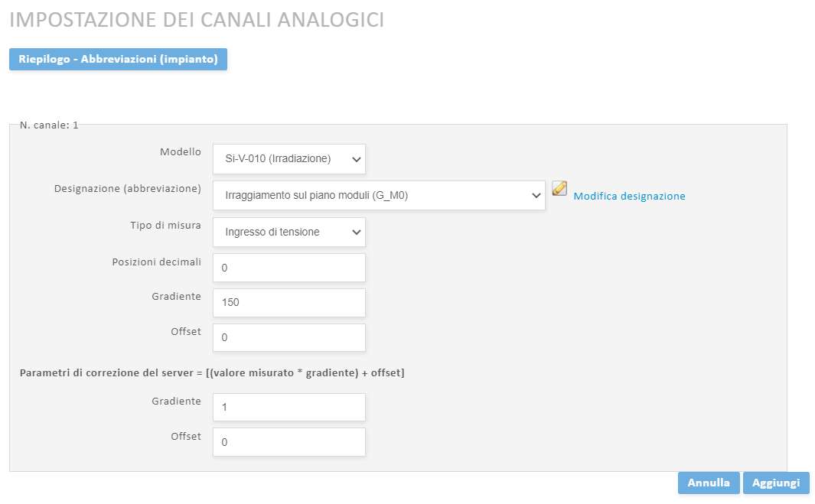The image size is (815, 504).
Task: Click the server correction Offset input field
Action: pos(289,442)
